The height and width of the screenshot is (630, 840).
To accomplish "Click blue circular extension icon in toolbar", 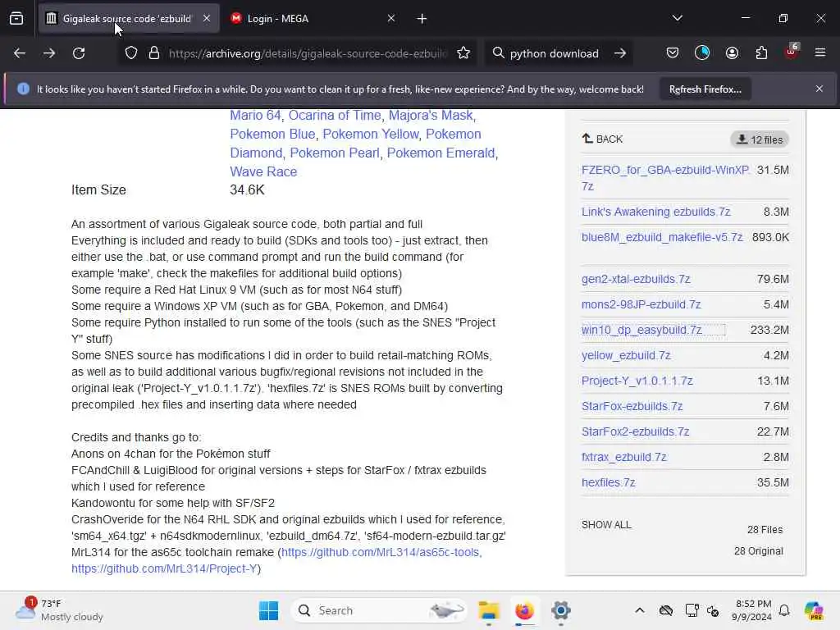I will pos(702,53).
